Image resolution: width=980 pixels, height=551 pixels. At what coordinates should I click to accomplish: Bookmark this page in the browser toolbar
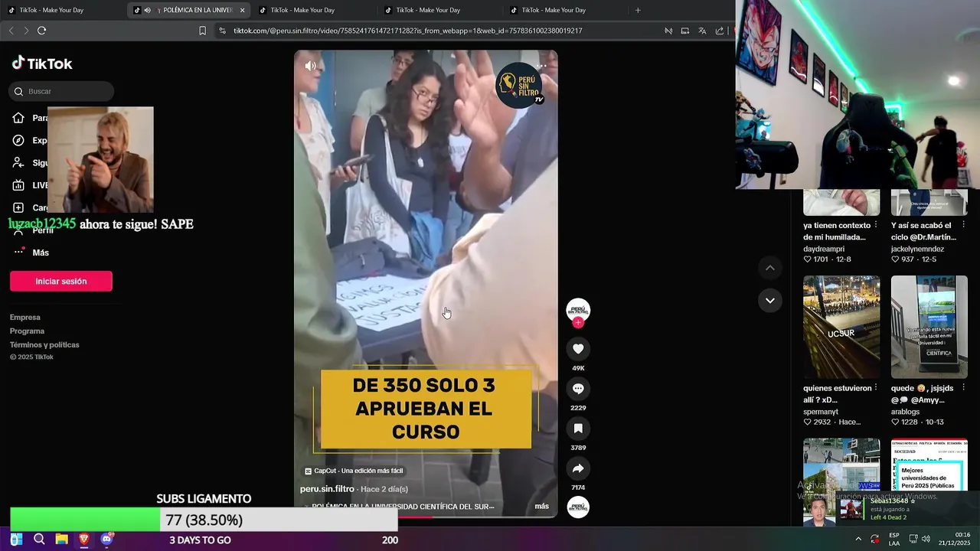tap(202, 31)
